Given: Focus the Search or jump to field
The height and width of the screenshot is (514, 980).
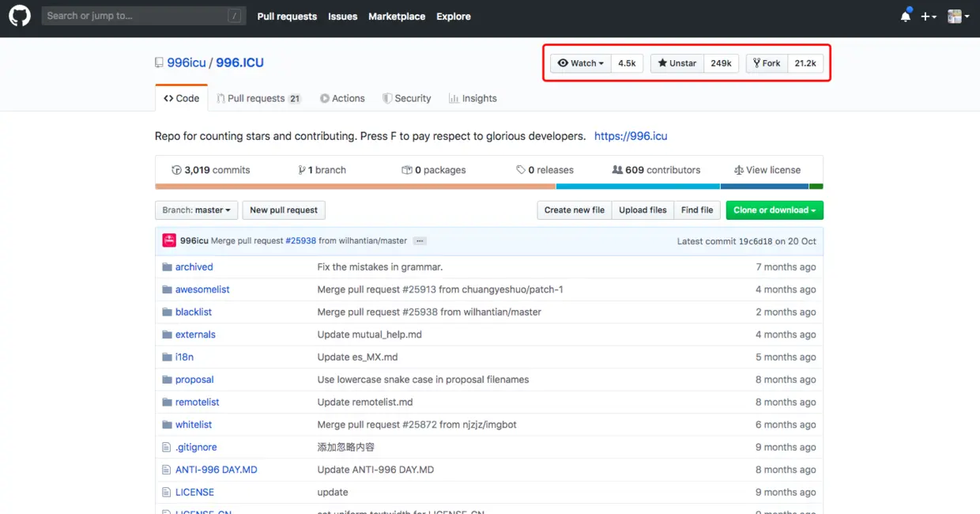Looking at the screenshot, I should 142,16.
